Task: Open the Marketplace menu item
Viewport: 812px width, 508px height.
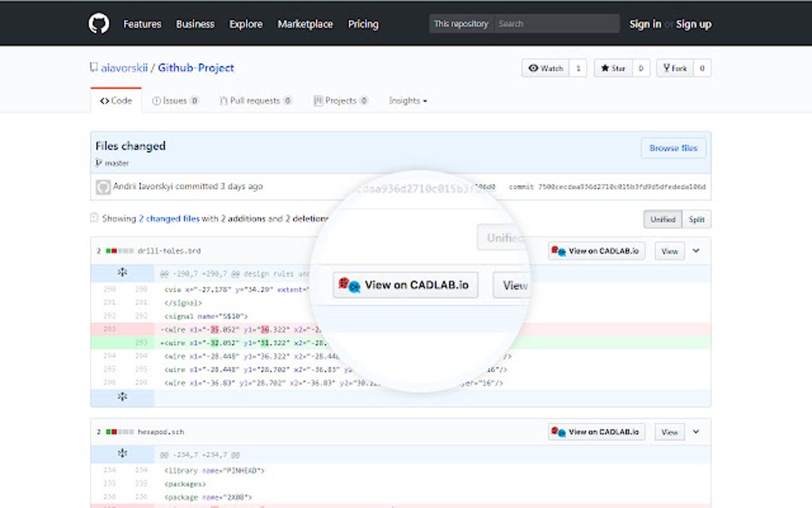Action: (x=306, y=24)
